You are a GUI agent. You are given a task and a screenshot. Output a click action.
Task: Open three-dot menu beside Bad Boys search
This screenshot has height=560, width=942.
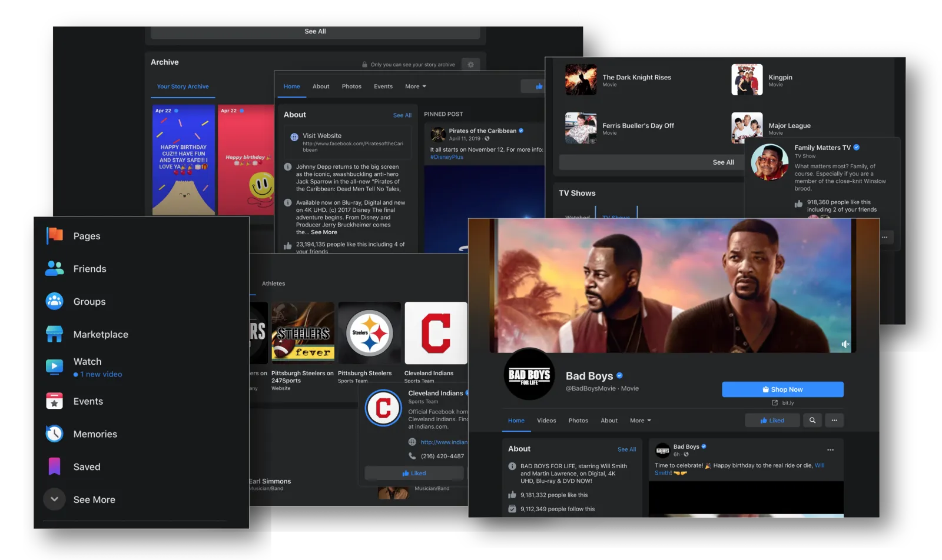click(x=834, y=420)
